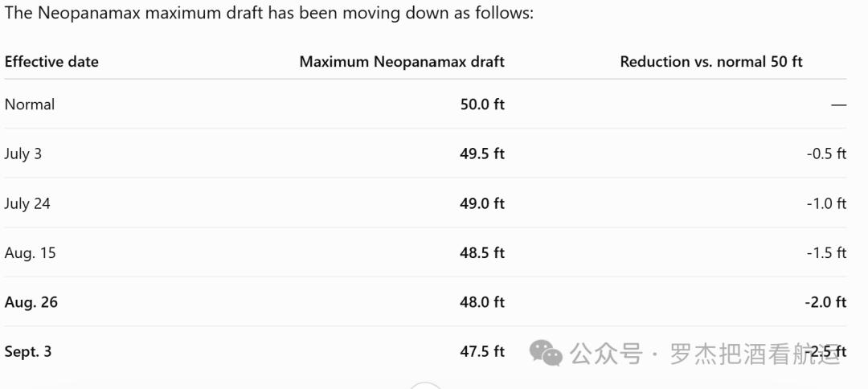Select the Normal row label

[30, 104]
